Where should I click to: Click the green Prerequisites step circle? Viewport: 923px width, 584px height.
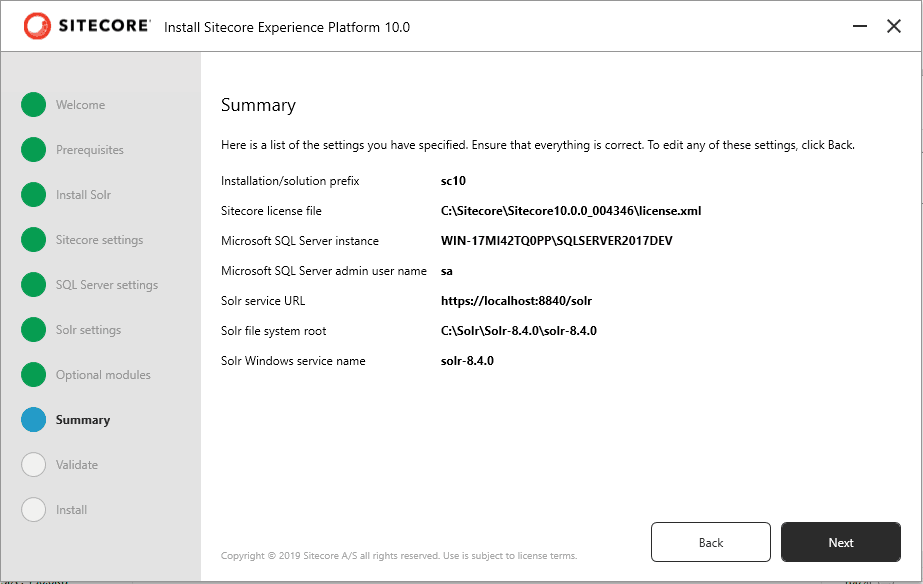pos(34,150)
